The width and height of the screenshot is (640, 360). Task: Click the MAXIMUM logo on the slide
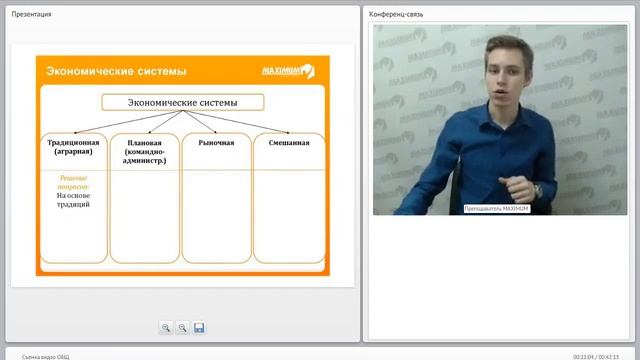pyautogui.click(x=288, y=71)
